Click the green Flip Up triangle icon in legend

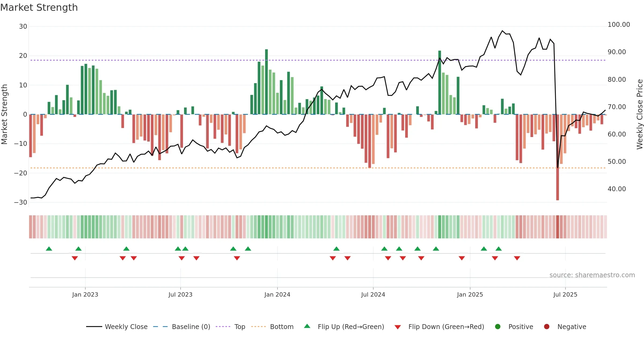pyautogui.click(x=307, y=326)
